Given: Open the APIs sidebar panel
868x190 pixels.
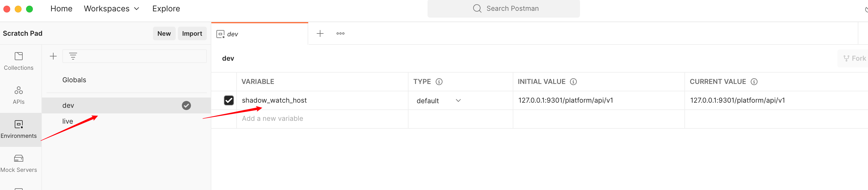Looking at the screenshot, I should coord(18,95).
